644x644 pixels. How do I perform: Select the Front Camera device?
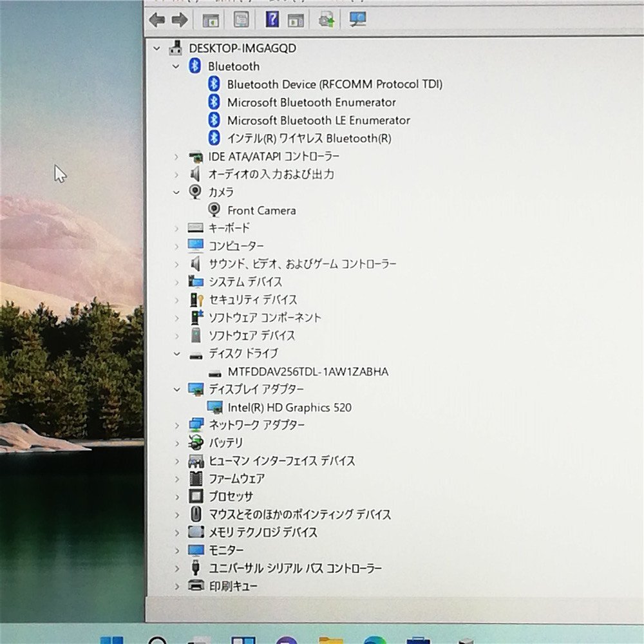click(x=261, y=211)
